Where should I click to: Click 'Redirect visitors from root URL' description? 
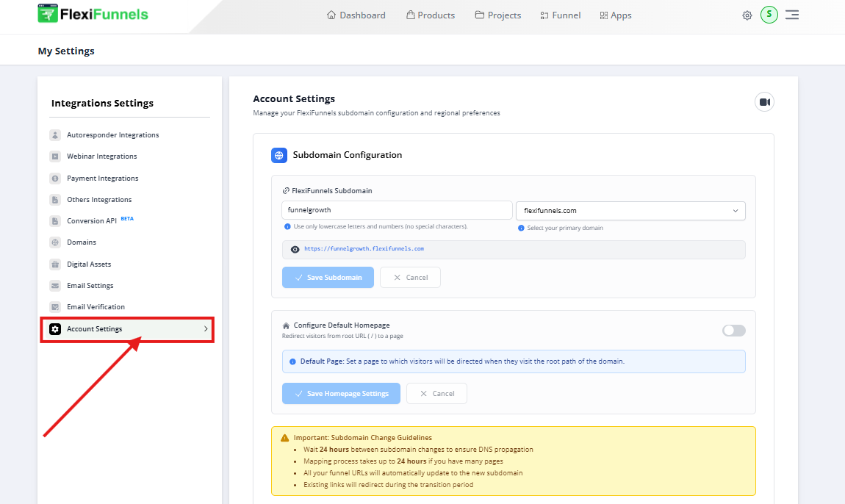click(342, 336)
